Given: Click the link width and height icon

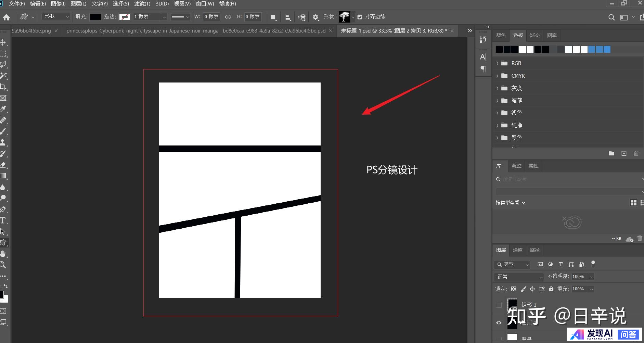Looking at the screenshot, I should point(228,17).
